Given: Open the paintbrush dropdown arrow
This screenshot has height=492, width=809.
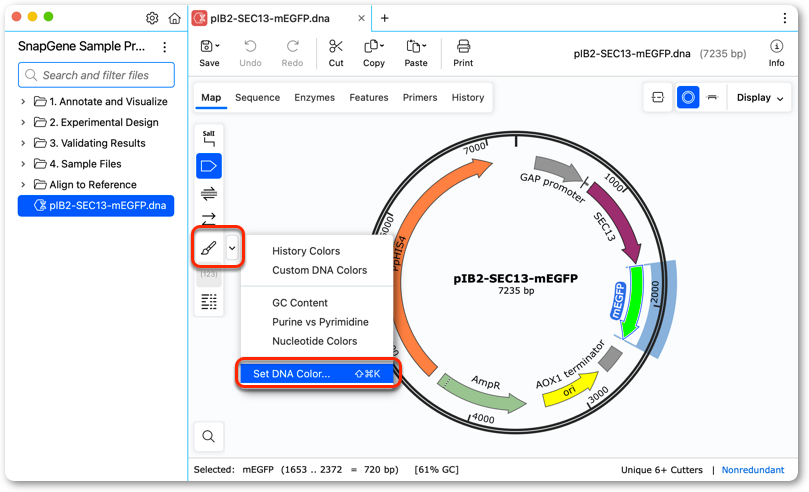Looking at the screenshot, I should [232, 248].
